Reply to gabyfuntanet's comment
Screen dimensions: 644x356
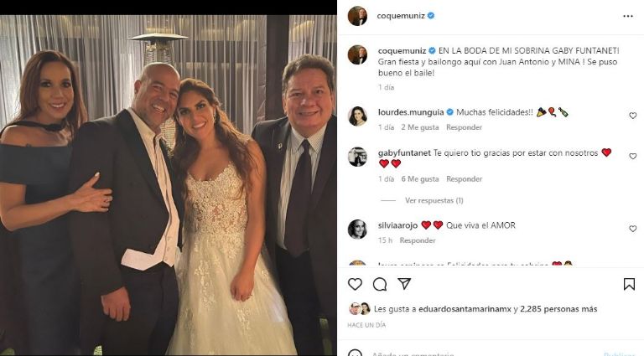coord(464,178)
